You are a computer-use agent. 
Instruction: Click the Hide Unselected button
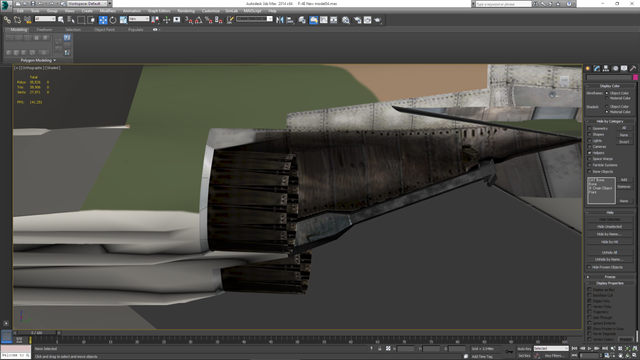(609, 227)
